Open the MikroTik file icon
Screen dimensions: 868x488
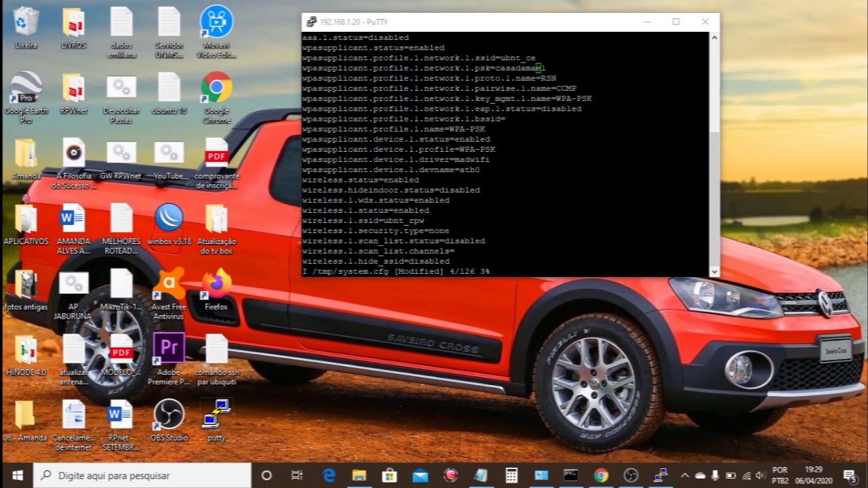tap(121, 290)
